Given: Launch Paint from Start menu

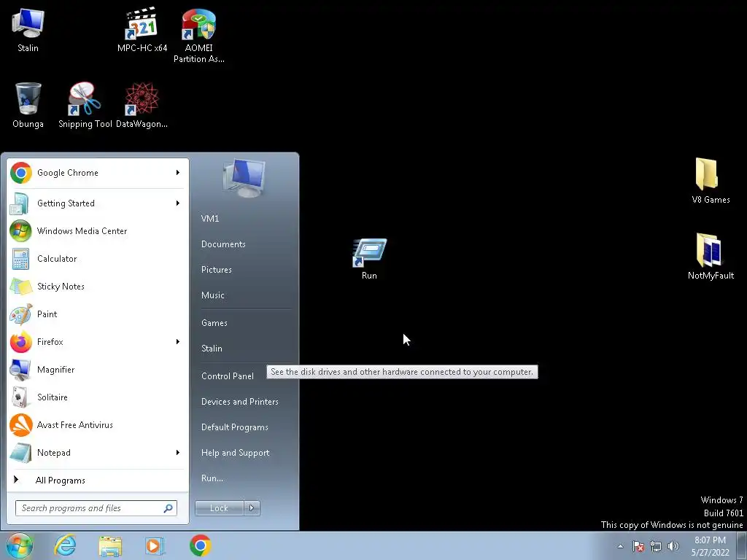Looking at the screenshot, I should point(98,314).
